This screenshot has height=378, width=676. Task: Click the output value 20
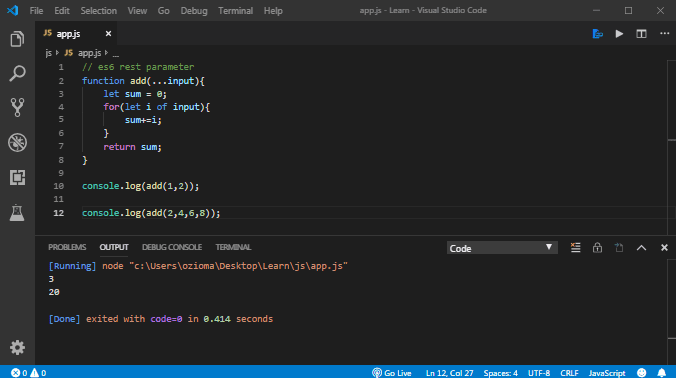click(x=54, y=292)
